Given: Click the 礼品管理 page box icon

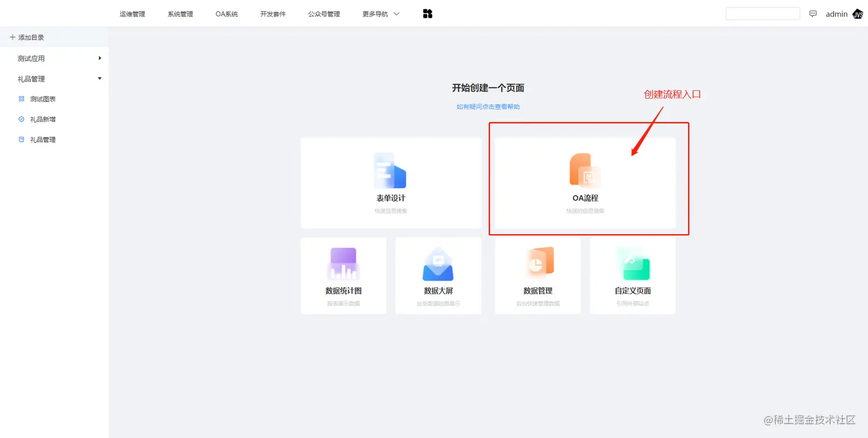Looking at the screenshot, I should 21,139.
